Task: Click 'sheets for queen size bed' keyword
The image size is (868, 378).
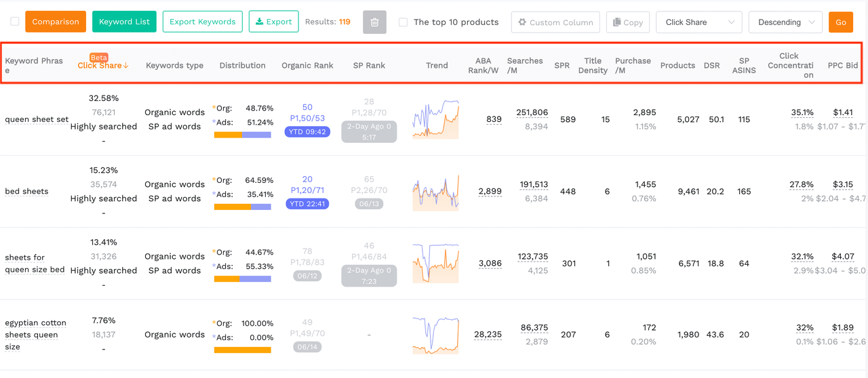Action: click(35, 264)
